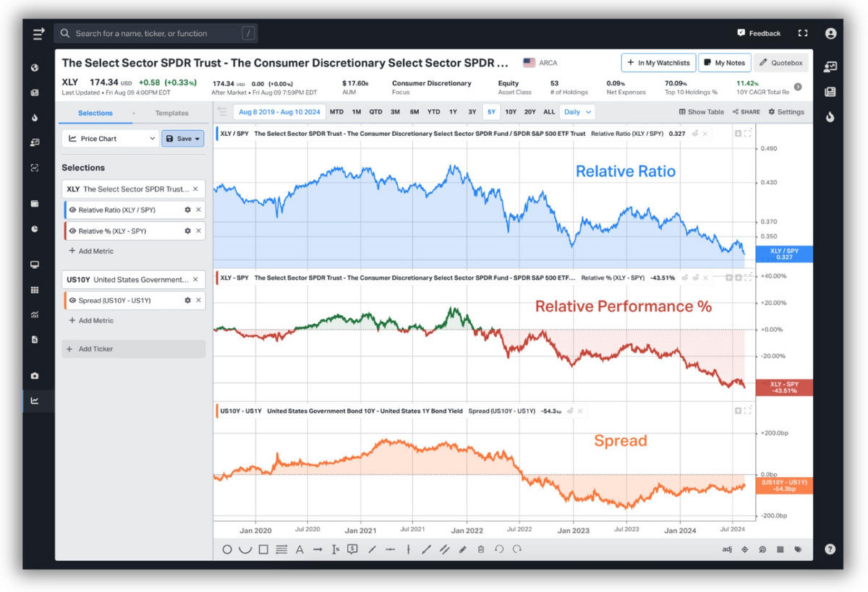Click the search name or ticker field
868x592 pixels.
click(x=156, y=33)
